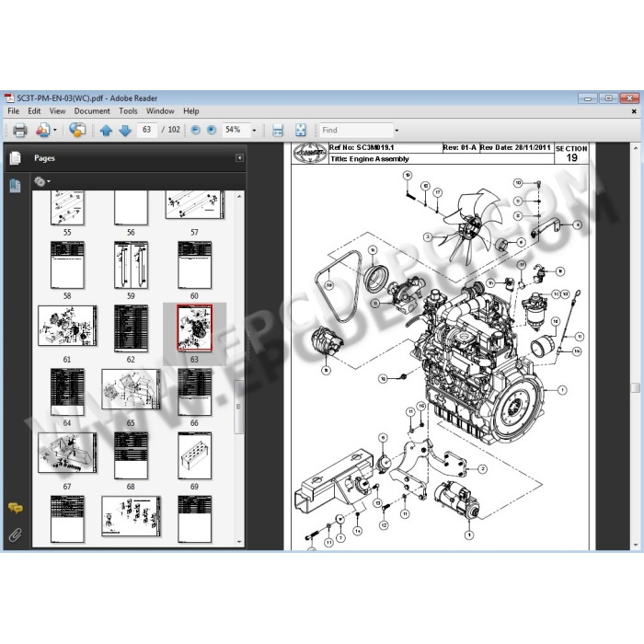
Task: Select page 61 thumbnail
Action: coord(67,326)
